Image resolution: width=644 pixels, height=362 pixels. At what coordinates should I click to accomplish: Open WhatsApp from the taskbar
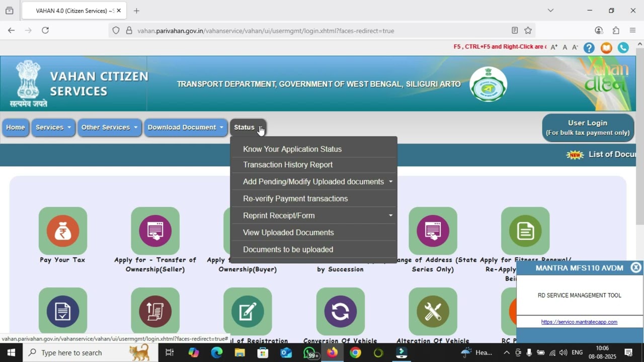[x=310, y=352]
